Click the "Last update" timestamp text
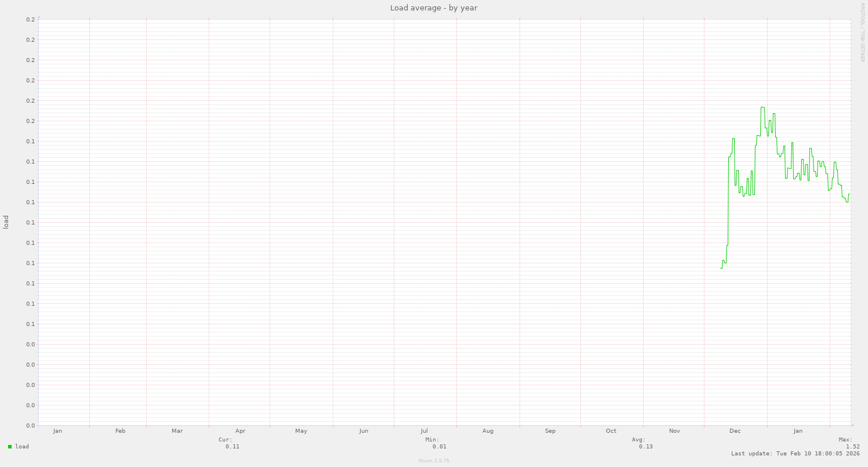 [795, 454]
